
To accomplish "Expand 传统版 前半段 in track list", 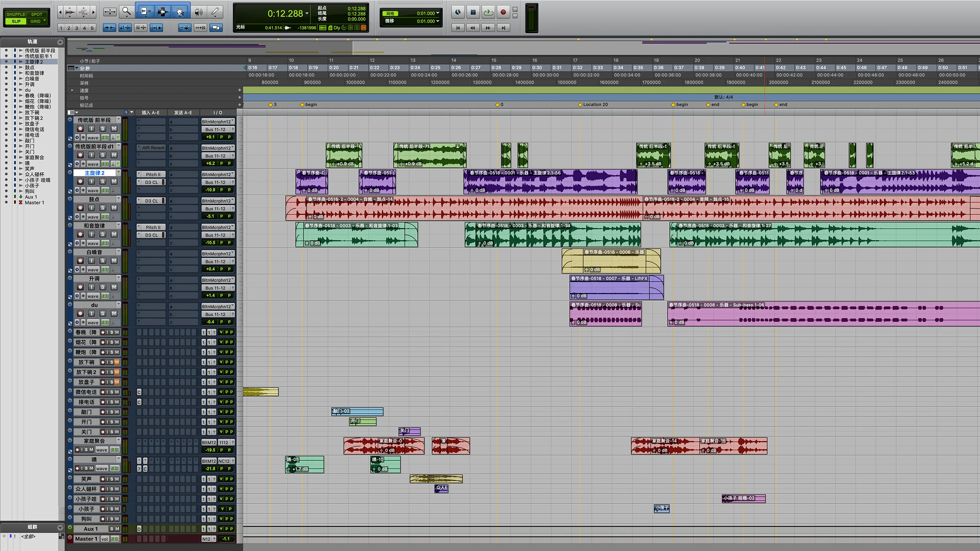I will tap(21, 51).
